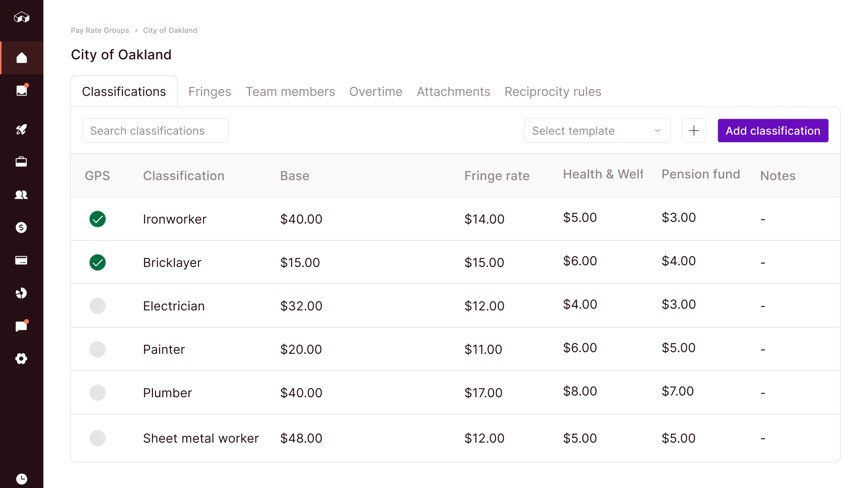Click the rocket icon in sidebar
Viewport: 868px width, 488px height.
point(21,129)
